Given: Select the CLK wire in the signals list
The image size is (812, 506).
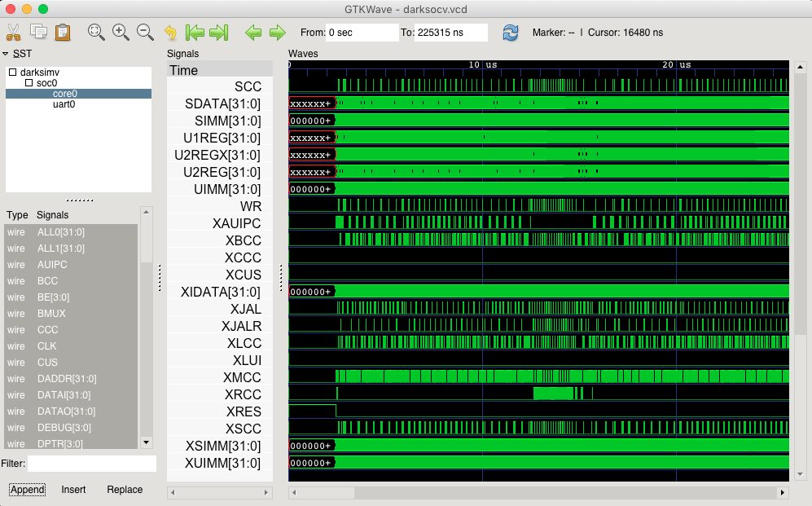Looking at the screenshot, I should click(x=46, y=345).
